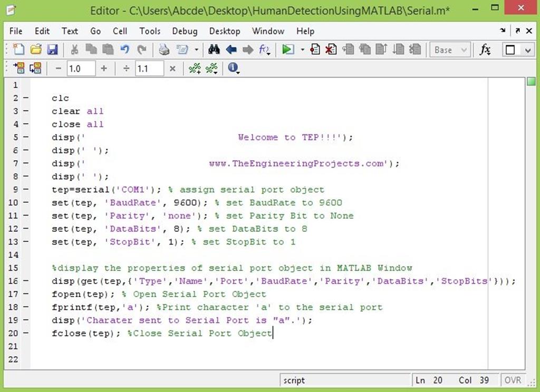
Task: Open the Debug menu
Action: coord(185,31)
